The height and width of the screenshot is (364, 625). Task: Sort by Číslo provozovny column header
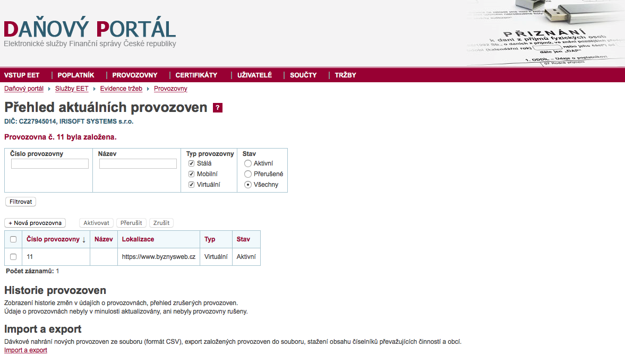pyautogui.click(x=53, y=239)
